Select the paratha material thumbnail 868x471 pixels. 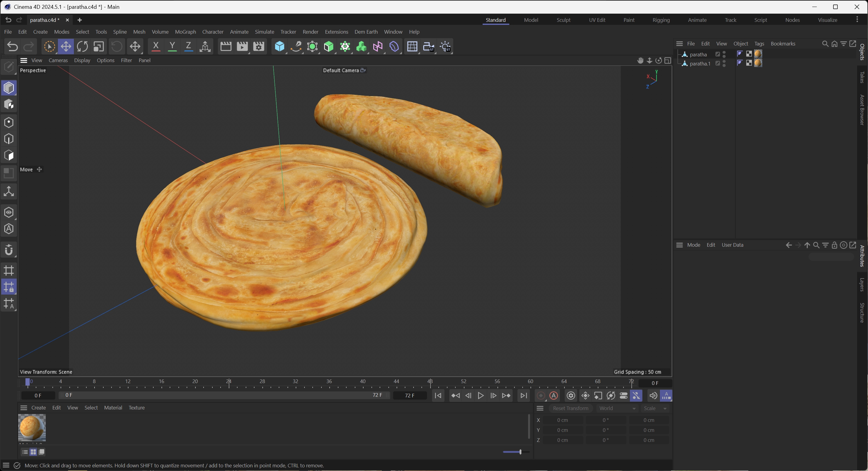(32, 427)
